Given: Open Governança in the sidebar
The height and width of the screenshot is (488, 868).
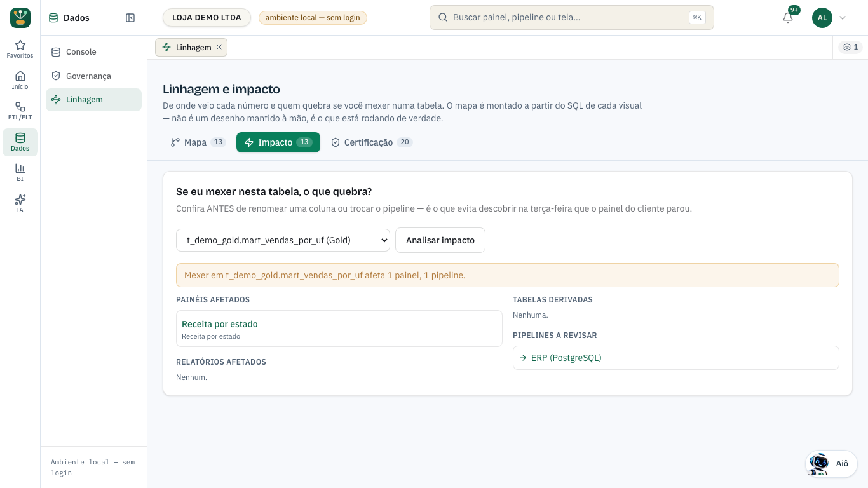Looking at the screenshot, I should (93, 76).
